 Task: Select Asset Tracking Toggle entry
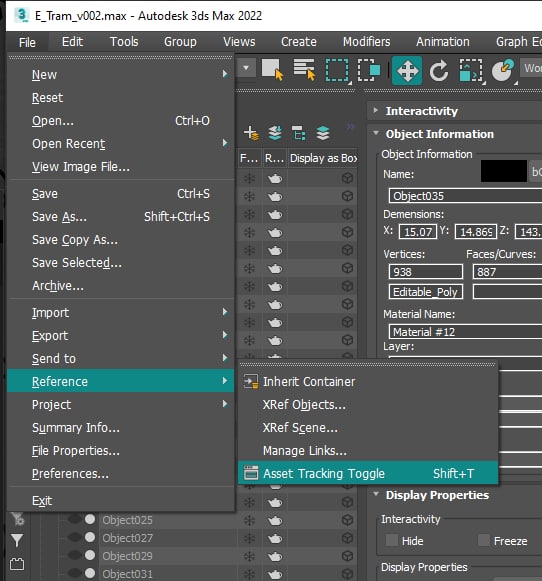click(368, 473)
